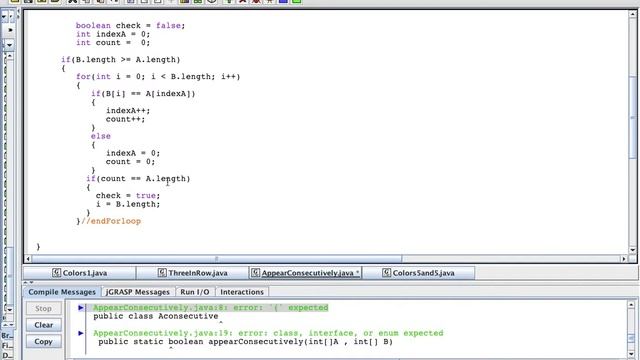Click the "indexA++;" statement

pyautogui.click(x=128, y=111)
